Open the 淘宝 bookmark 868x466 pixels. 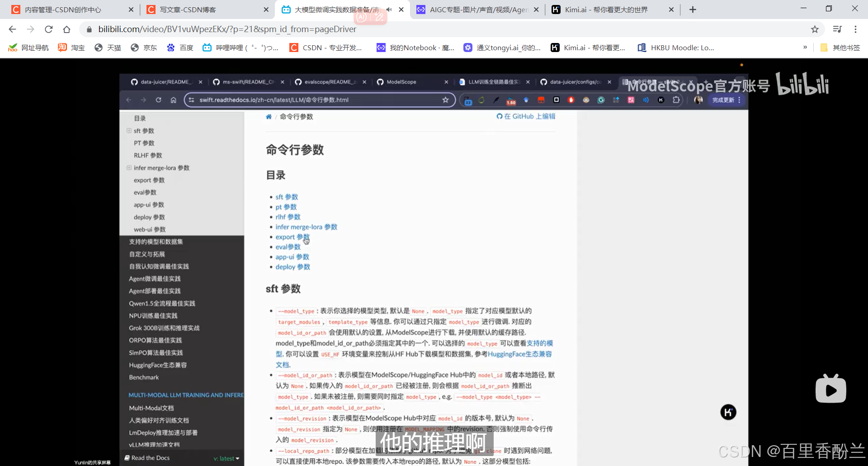pos(71,48)
